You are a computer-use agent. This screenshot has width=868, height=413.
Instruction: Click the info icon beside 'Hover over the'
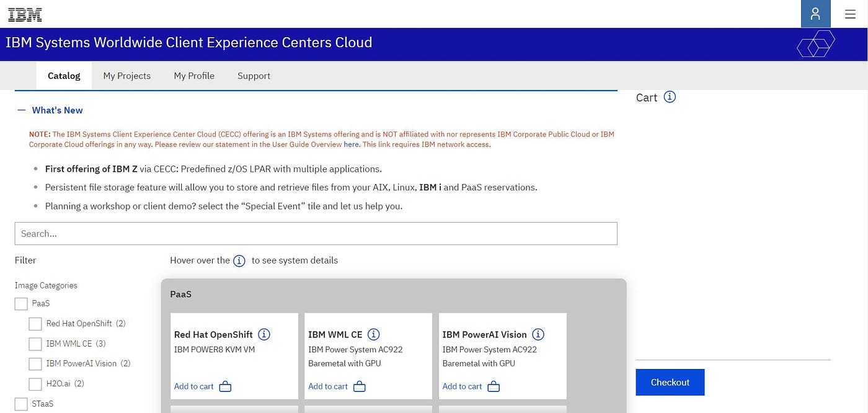(x=239, y=260)
